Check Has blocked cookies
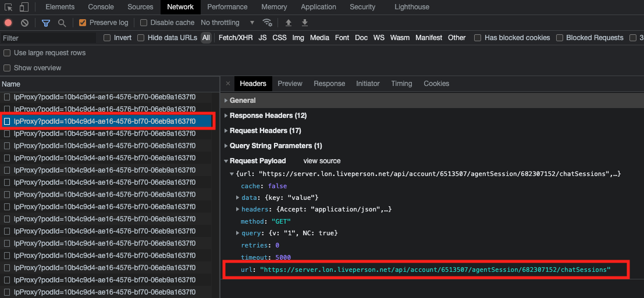Image resolution: width=644 pixels, height=298 pixels. (478, 38)
